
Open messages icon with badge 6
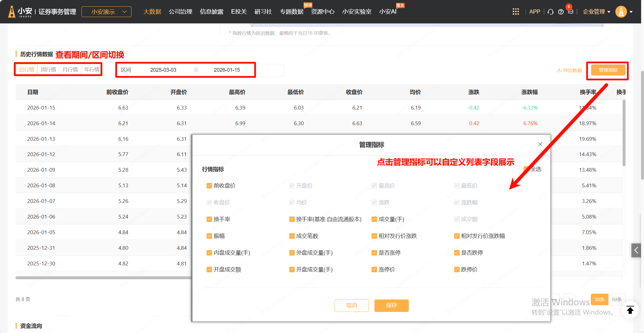pyautogui.click(x=570, y=12)
